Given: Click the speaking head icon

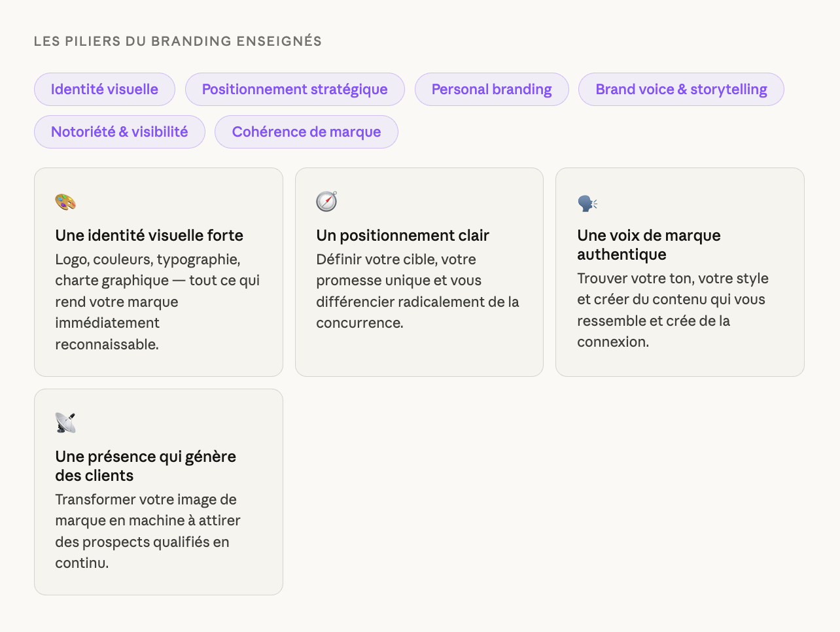Looking at the screenshot, I should click(x=587, y=203).
